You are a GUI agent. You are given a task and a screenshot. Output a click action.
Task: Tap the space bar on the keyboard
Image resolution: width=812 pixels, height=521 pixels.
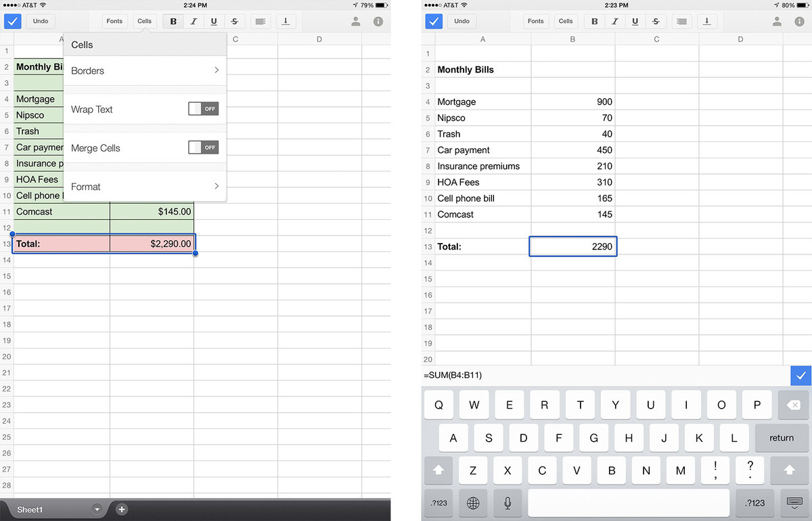(629, 503)
